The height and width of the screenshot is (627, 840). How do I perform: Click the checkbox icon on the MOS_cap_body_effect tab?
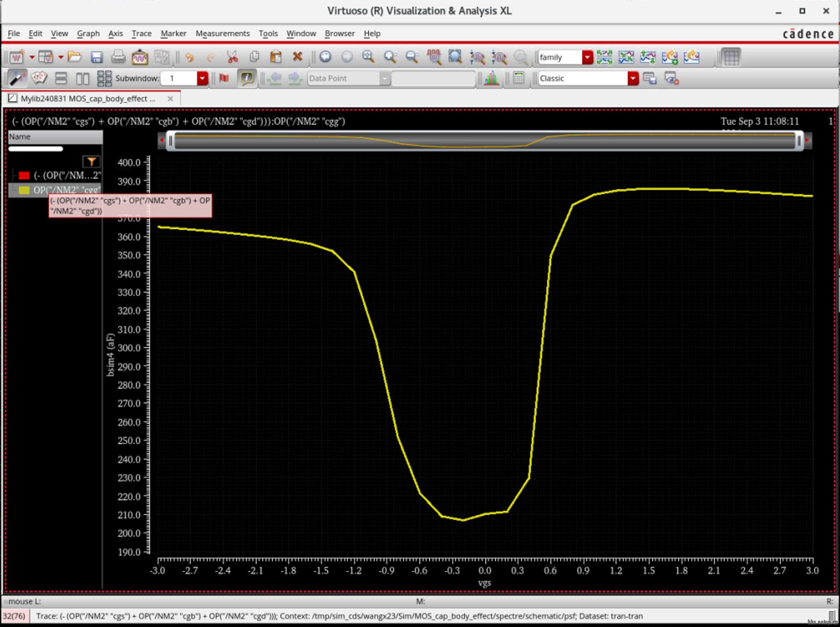(x=13, y=98)
